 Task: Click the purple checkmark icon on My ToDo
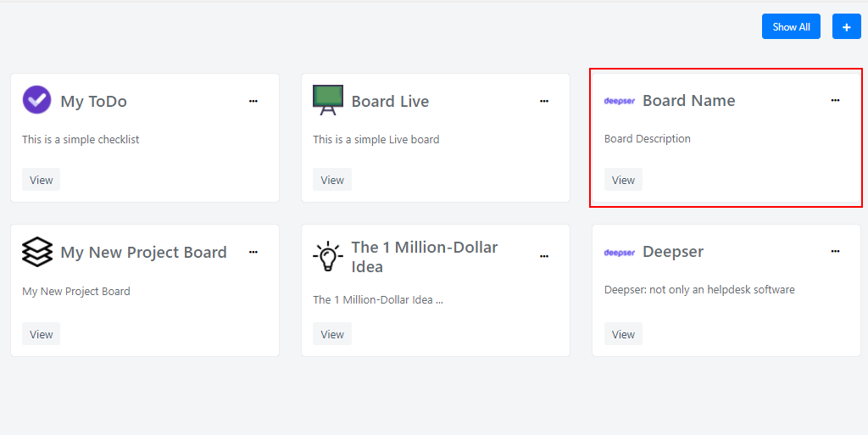36,100
